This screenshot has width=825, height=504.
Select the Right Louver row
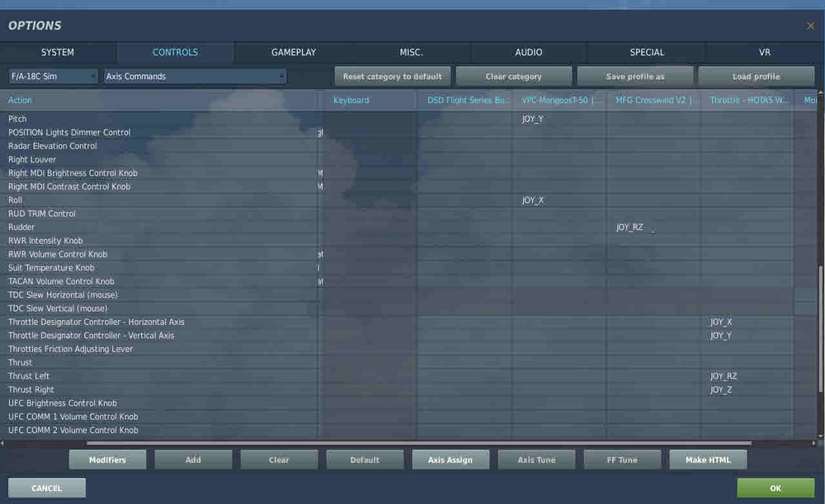(x=158, y=159)
